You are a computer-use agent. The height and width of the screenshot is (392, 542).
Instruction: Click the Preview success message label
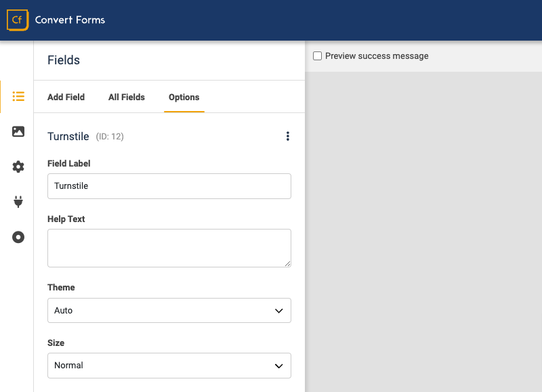[377, 56]
